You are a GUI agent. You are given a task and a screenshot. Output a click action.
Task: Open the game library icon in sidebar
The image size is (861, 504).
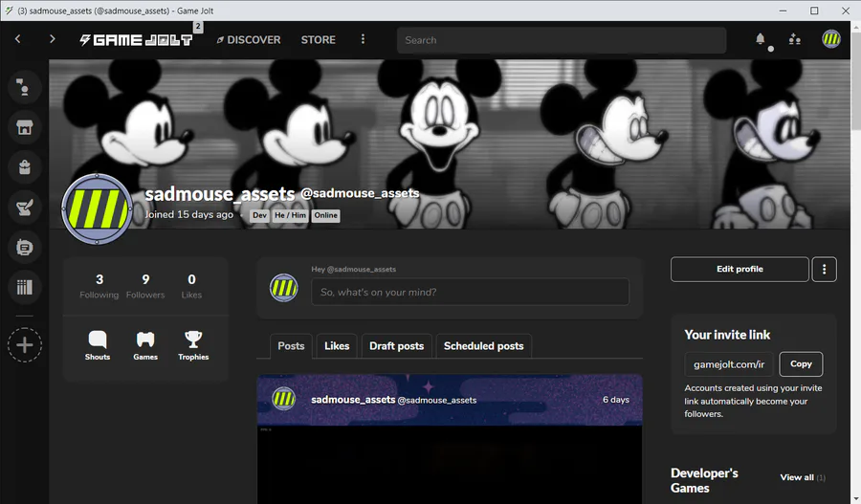tap(24, 287)
